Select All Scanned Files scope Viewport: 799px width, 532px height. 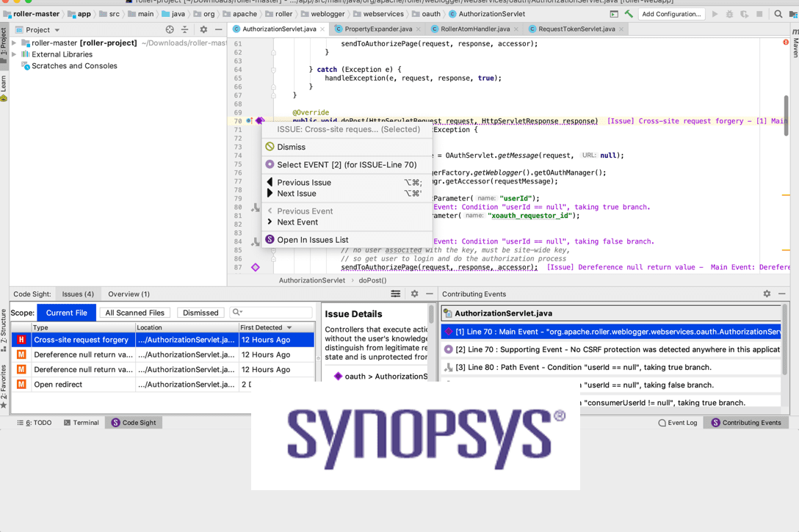pos(134,313)
